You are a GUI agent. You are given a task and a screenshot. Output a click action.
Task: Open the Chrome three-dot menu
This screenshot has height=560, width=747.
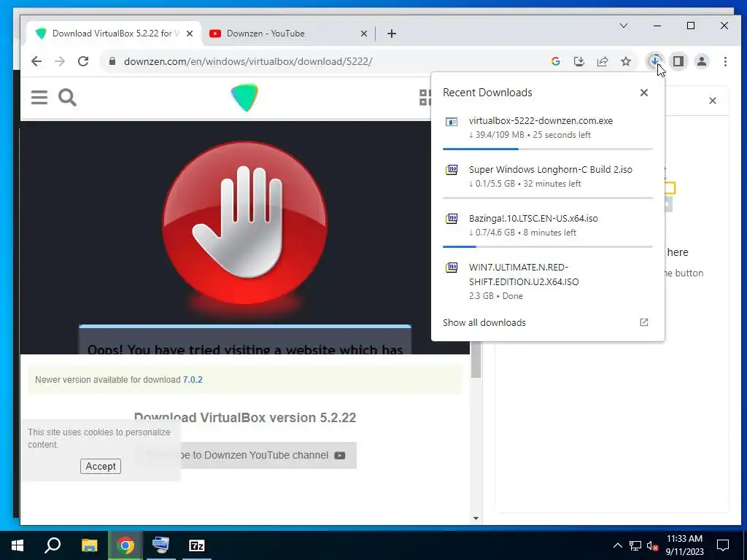(x=725, y=61)
